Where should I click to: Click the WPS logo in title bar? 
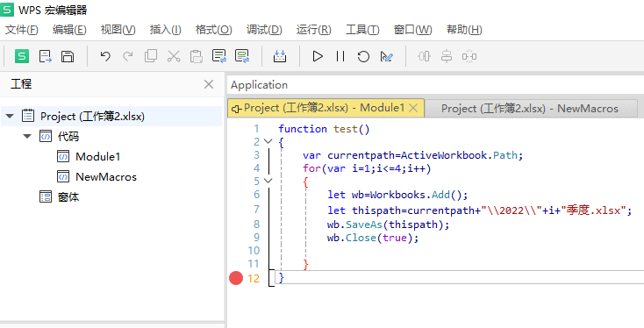tap(7, 9)
